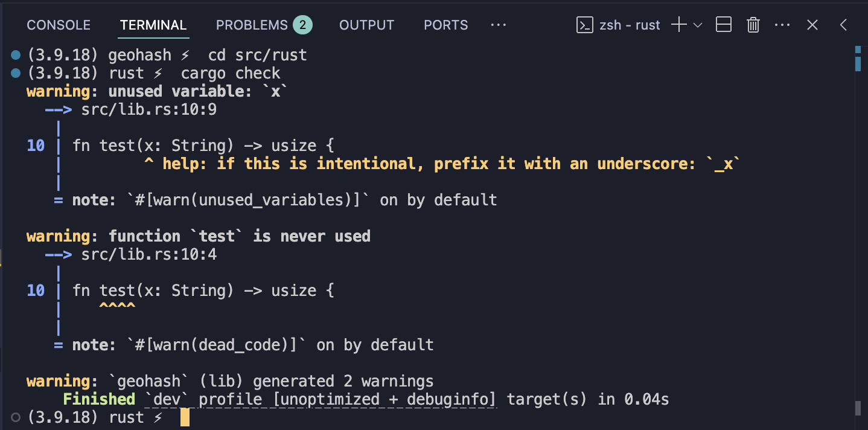
Task: Click command marker dot beside cd src/rust
Action: pos(16,55)
